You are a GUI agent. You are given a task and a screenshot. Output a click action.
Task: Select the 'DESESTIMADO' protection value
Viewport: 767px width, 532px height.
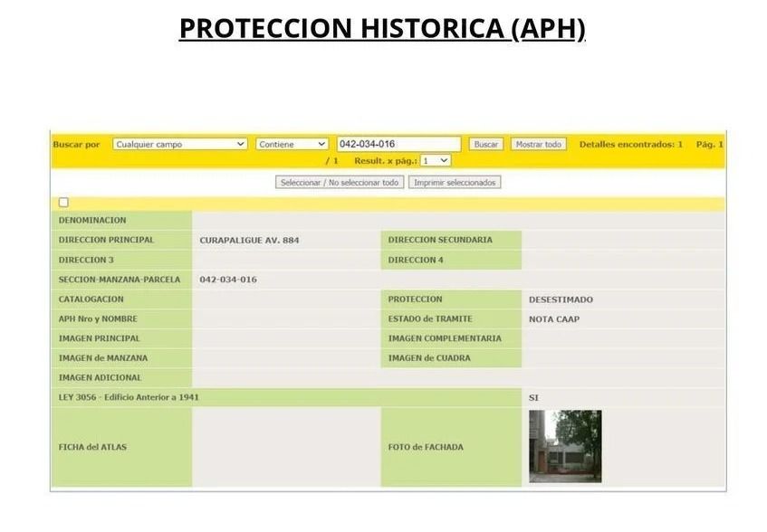(561, 299)
